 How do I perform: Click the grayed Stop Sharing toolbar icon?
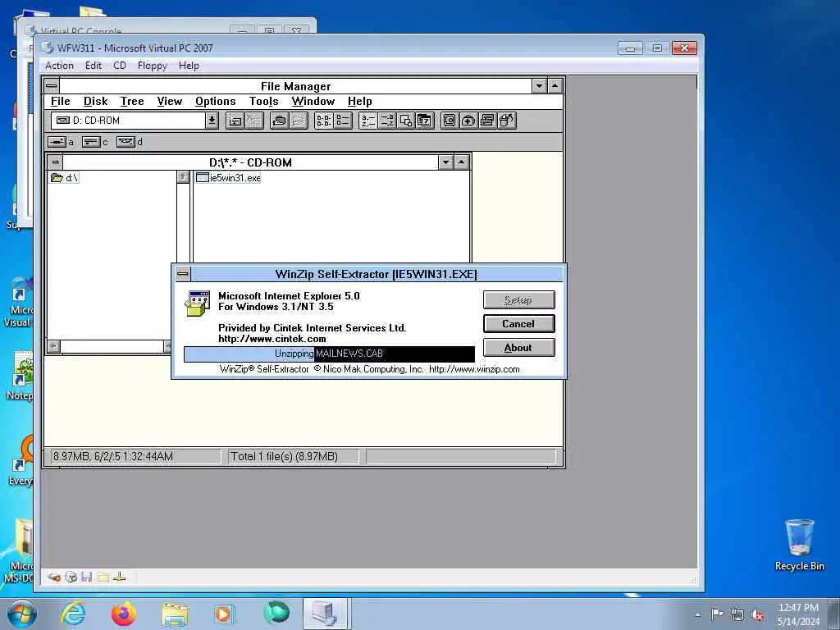coord(299,121)
